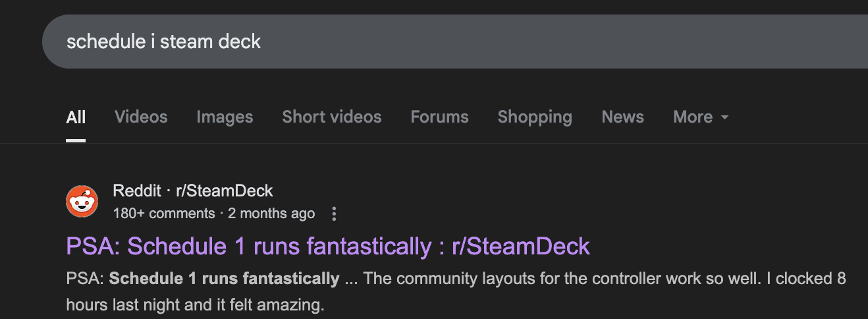Place cursor after the word deck in search

[262, 42]
